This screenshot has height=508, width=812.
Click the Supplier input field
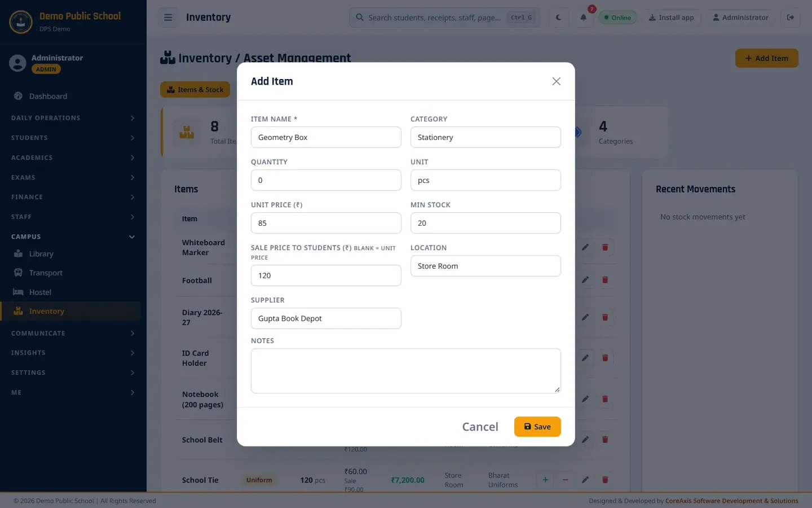326,318
